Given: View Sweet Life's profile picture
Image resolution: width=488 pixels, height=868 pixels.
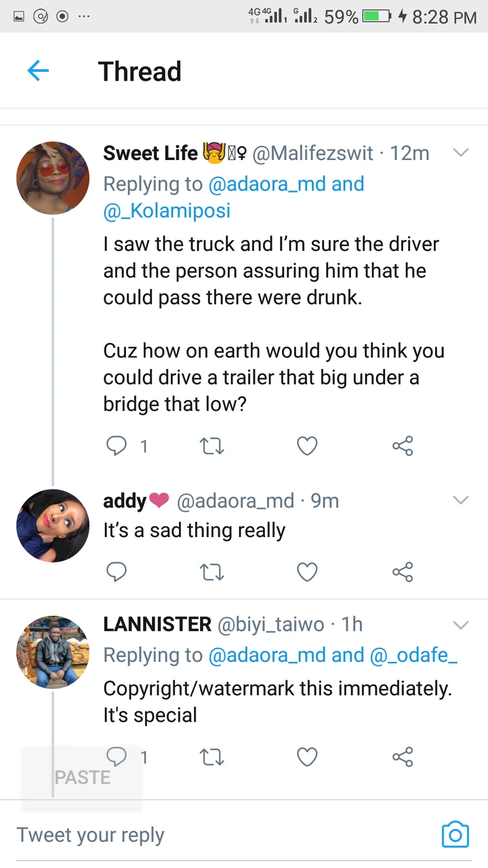Looking at the screenshot, I should 52,178.
